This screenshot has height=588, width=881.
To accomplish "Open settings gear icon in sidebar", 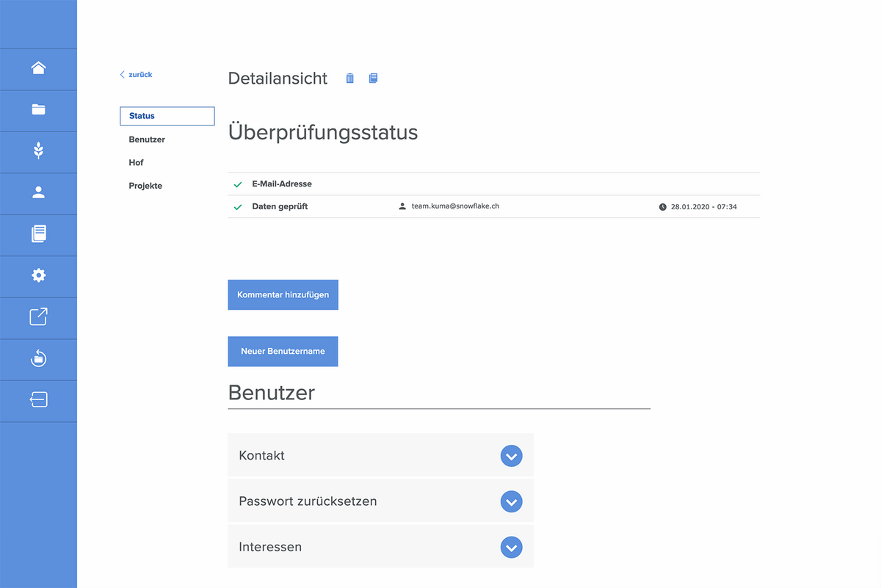I will [x=38, y=275].
